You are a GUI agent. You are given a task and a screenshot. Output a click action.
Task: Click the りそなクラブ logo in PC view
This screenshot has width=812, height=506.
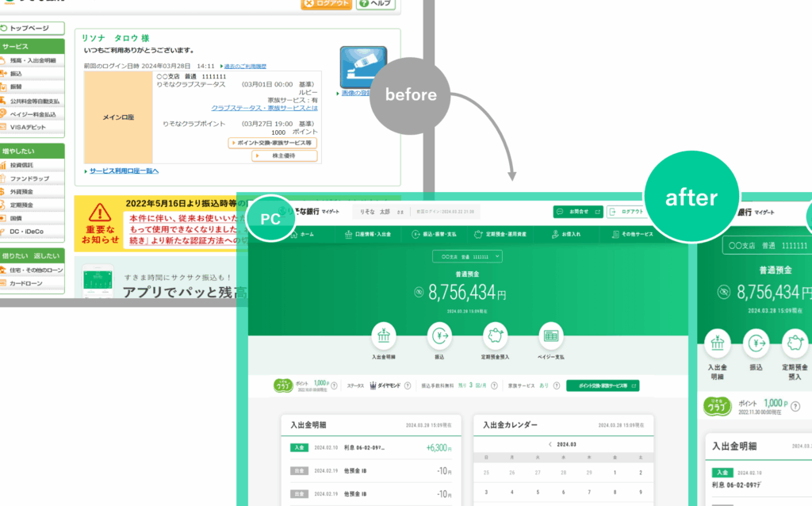pyautogui.click(x=283, y=385)
